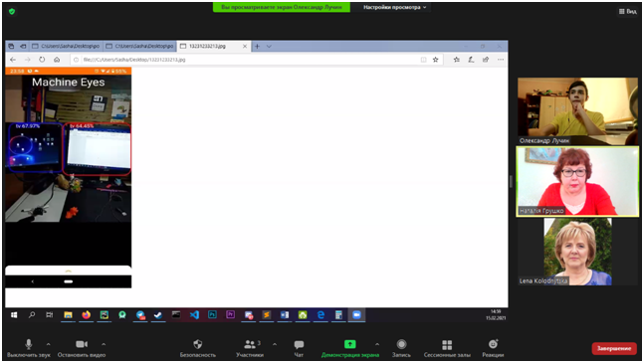Change layout with Вид button
The width and height of the screenshot is (644, 363).
(x=627, y=12)
